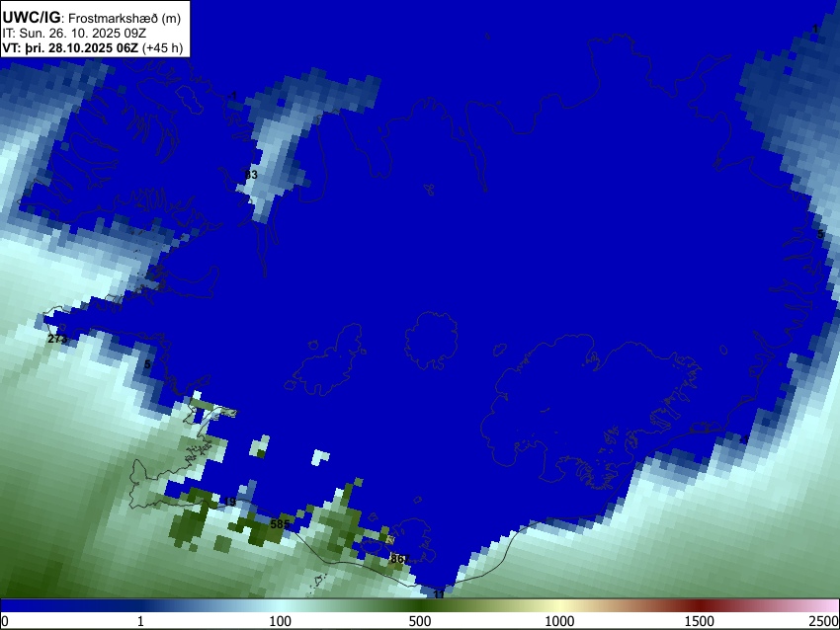Click the colour scale tick label "0"
Viewport: 840px width, 630px height.
coord(5,621)
